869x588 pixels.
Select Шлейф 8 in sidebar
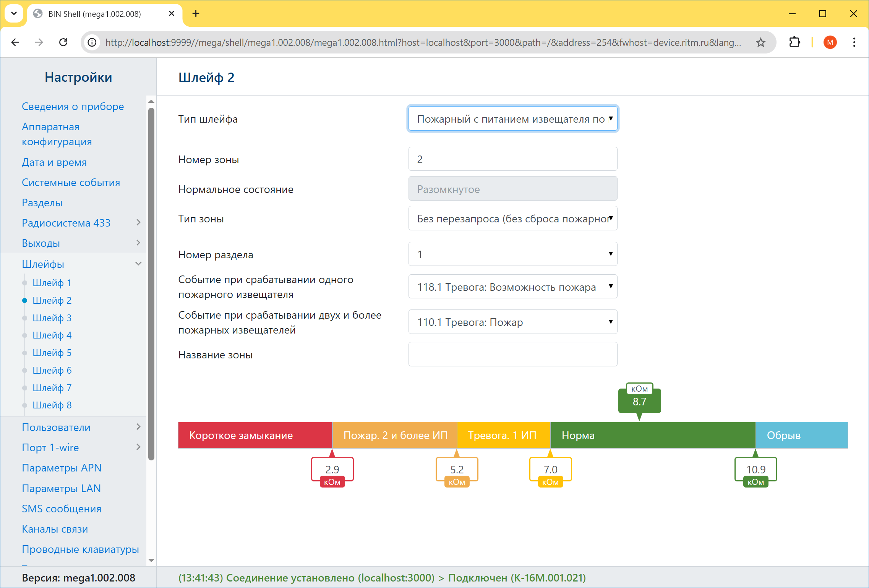tap(52, 405)
